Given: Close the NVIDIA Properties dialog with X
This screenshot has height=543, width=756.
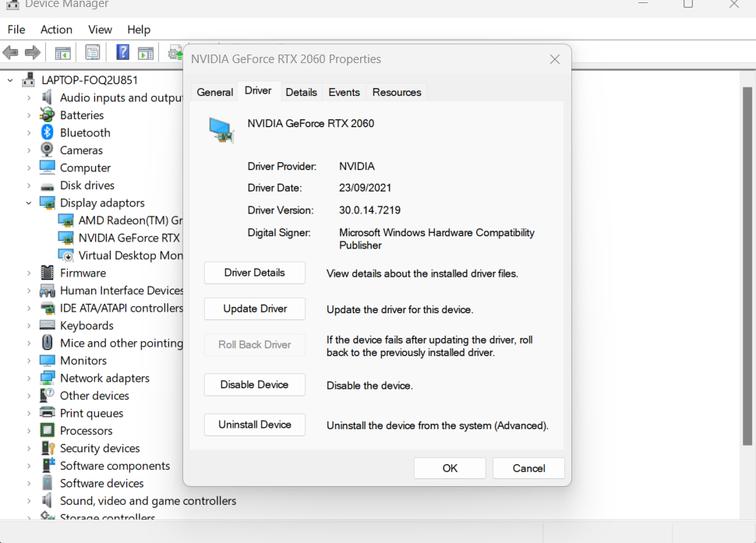Looking at the screenshot, I should tap(555, 59).
